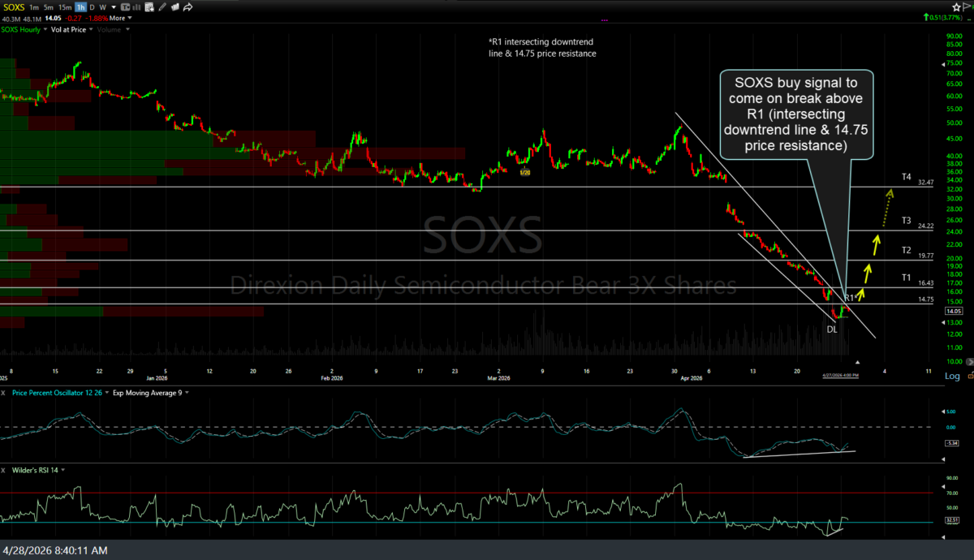Image resolution: width=974 pixels, height=560 pixels.
Task: Click the 1/20 marker on the chart
Action: point(525,173)
